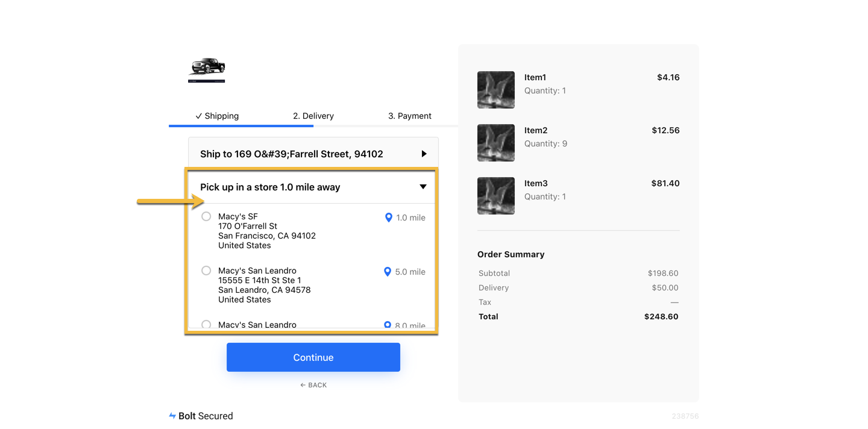Collapse the Pick up in a store section
868x429 pixels.
(x=313, y=187)
